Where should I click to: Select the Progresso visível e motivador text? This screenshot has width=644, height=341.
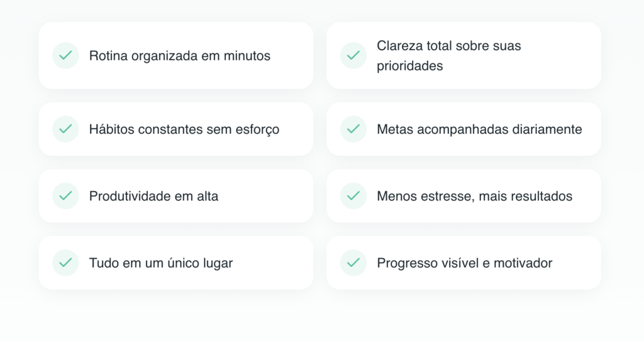click(x=464, y=263)
